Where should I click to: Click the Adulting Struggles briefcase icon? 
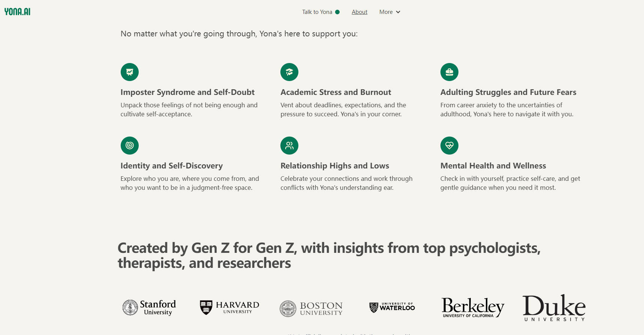pos(449,72)
